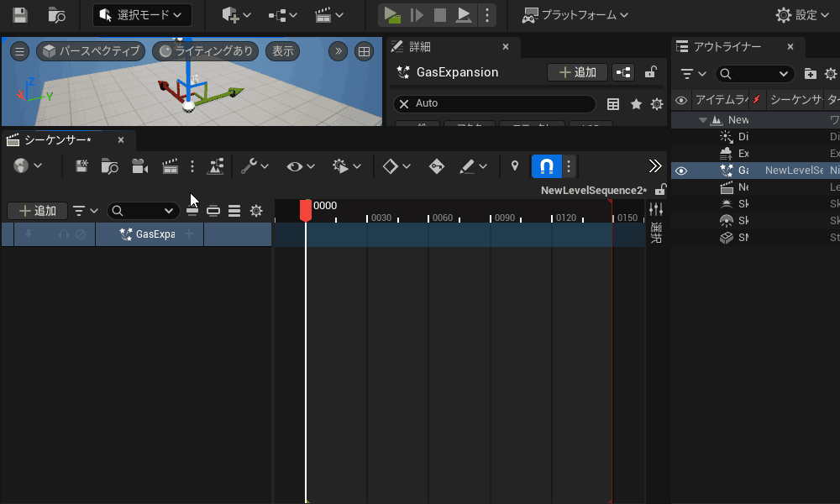The height and width of the screenshot is (504, 840).
Task: Click the auto-key icon in Sequencer toolbar
Action: point(436,166)
